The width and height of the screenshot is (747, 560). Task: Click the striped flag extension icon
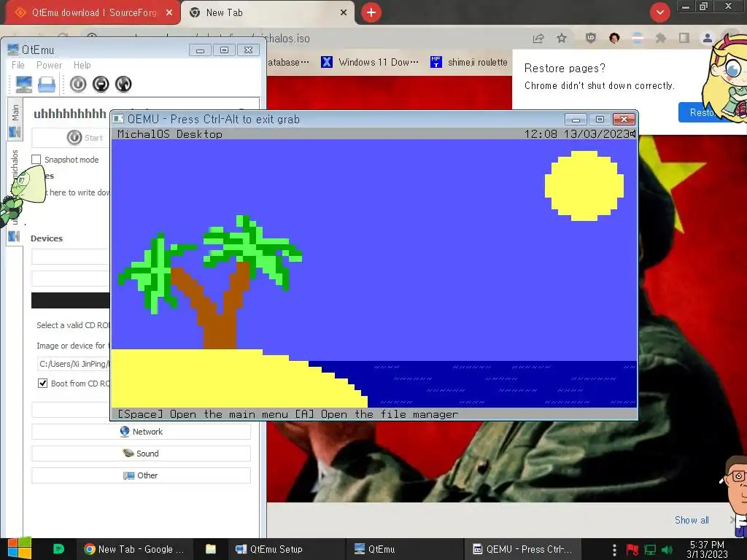[x=638, y=38]
